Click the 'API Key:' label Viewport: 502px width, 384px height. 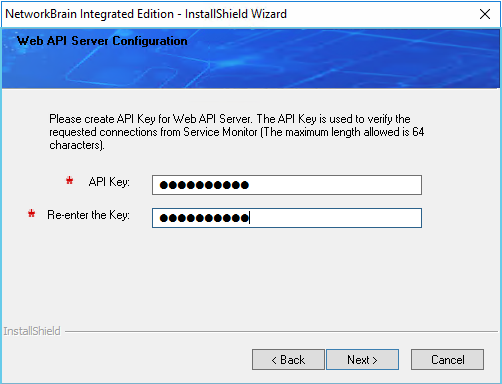109,182
